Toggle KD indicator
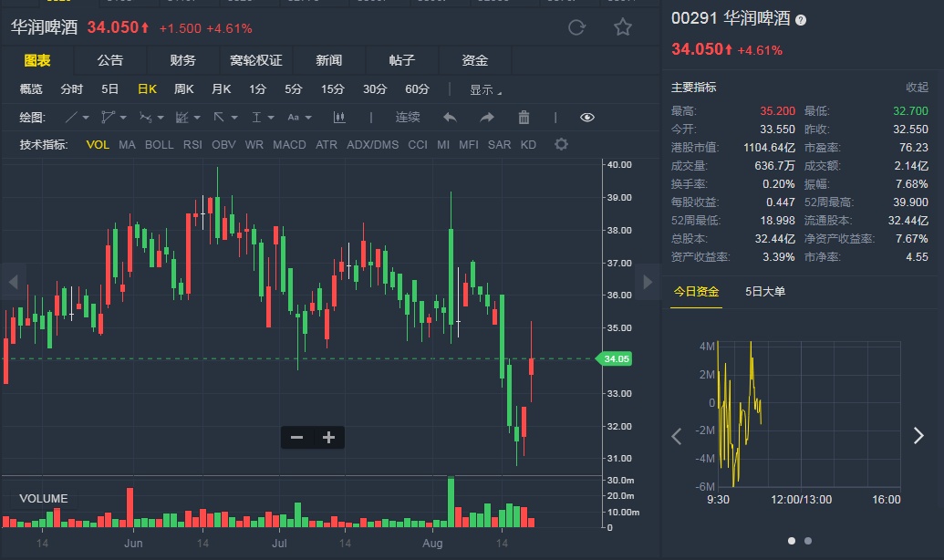Screen dimensions: 944x560 (x=528, y=144)
